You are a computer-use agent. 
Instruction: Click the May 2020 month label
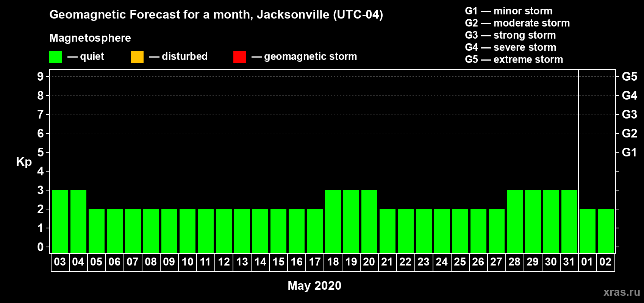(314, 286)
